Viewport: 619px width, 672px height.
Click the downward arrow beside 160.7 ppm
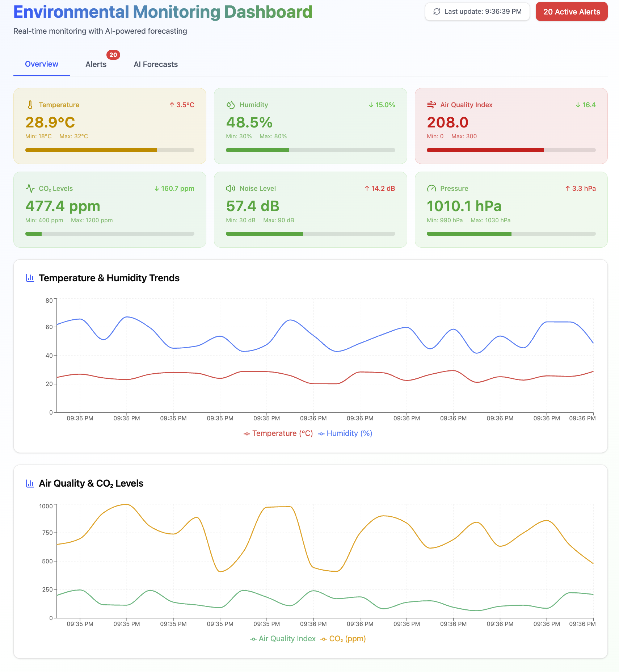[x=156, y=188]
